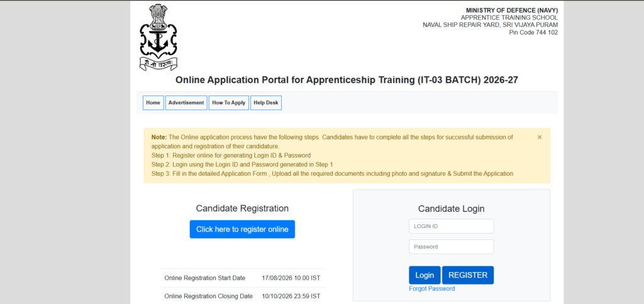Click the Online Application Portal title heading

(x=347, y=80)
